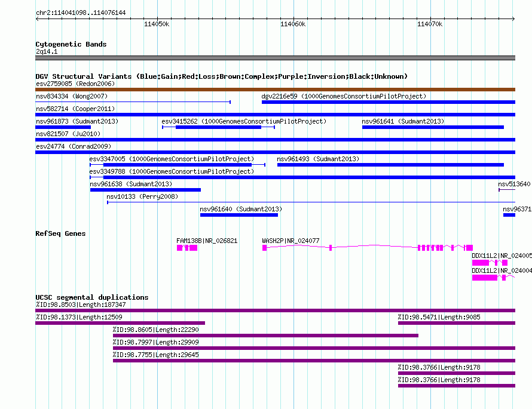
Task: Select gene label WASH2P|NR_024077
Action: 291,241
